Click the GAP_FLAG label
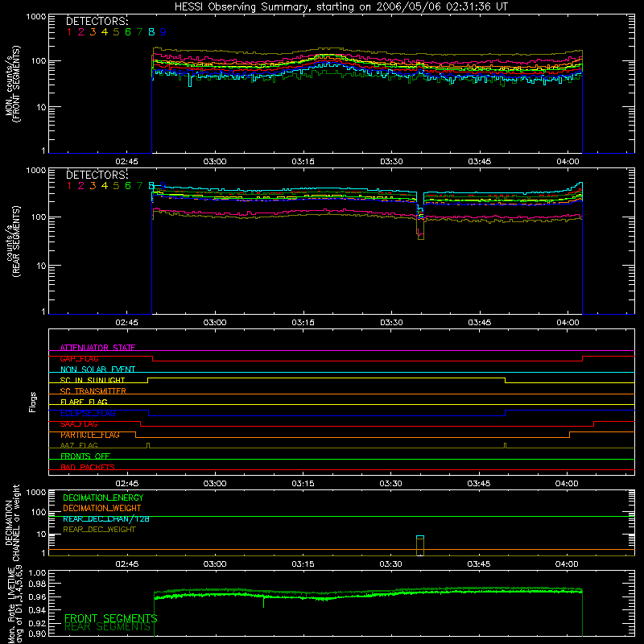Image resolution: width=644 pixels, height=644 pixels. pyautogui.click(x=79, y=358)
